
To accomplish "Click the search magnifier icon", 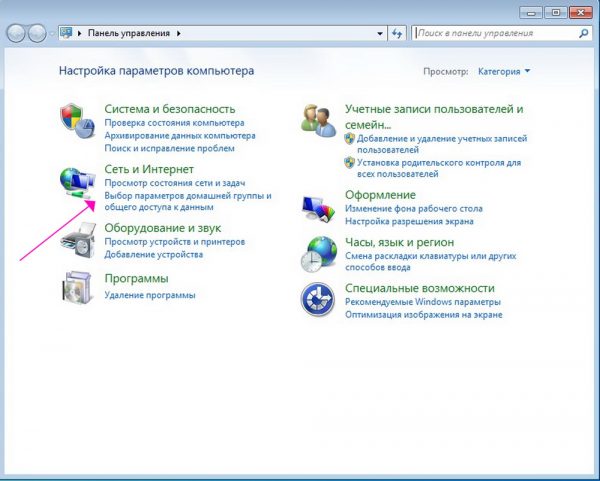I will pyautogui.click(x=584, y=33).
